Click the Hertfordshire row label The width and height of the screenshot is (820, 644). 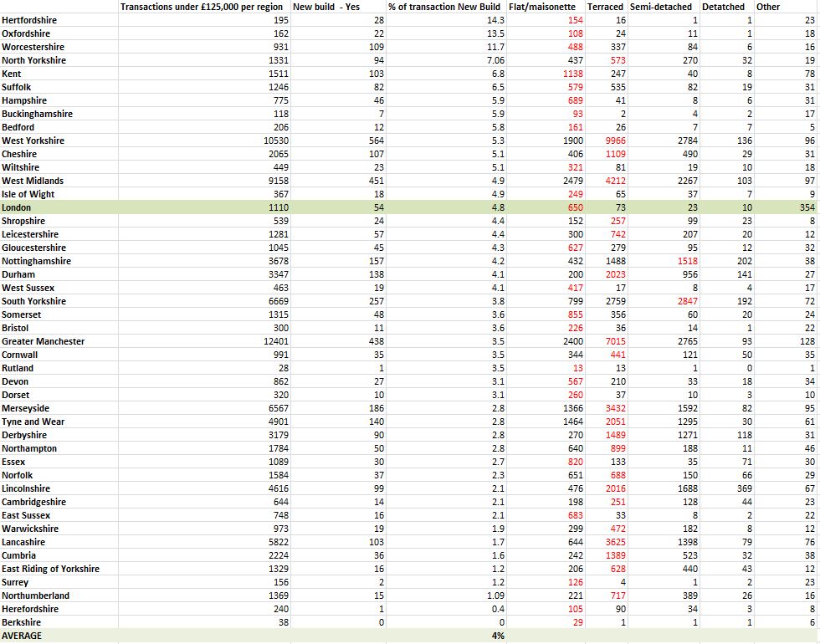(28, 20)
